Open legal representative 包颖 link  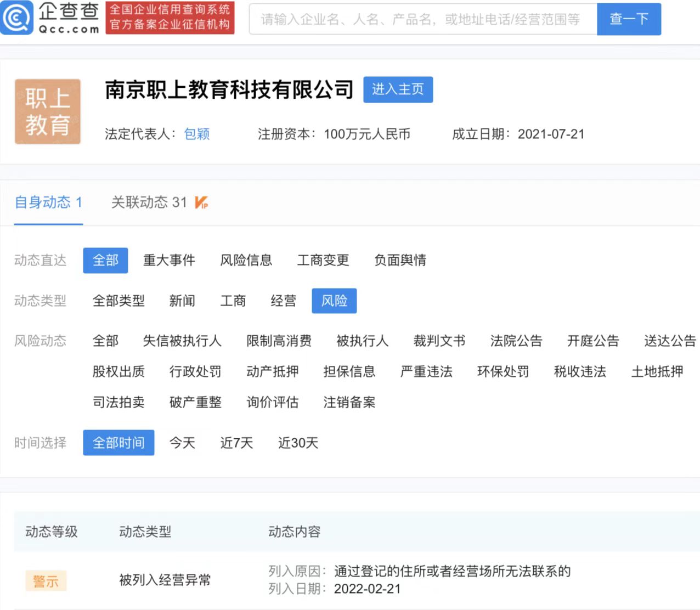tap(197, 134)
